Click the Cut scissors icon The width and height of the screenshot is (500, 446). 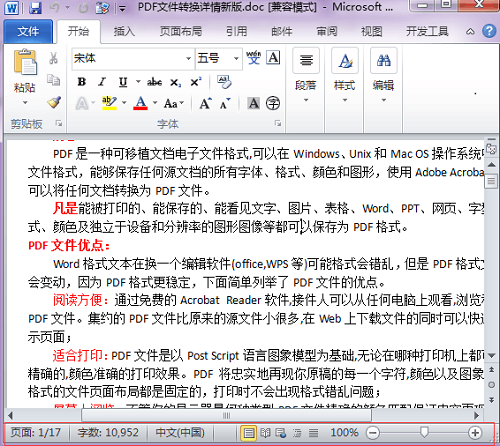point(53,58)
